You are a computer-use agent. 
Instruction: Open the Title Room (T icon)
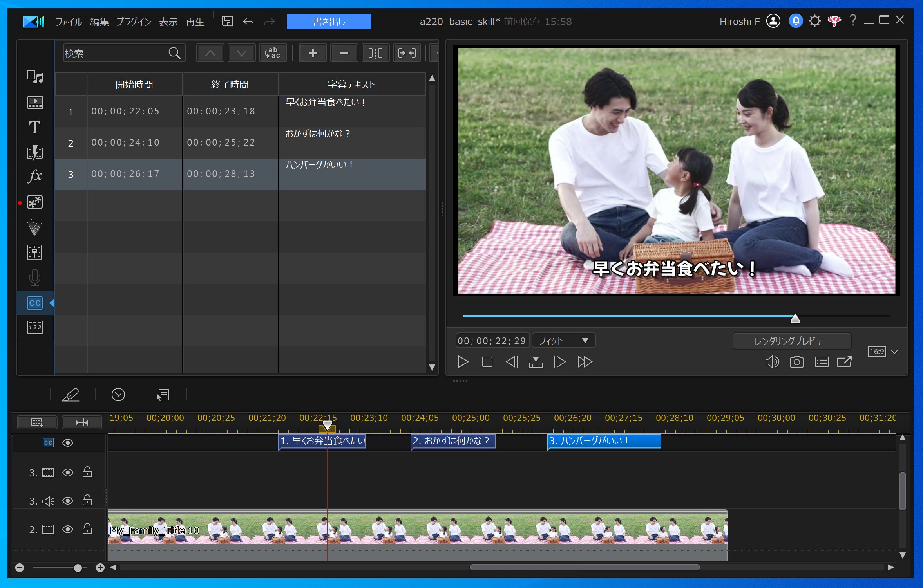tap(34, 127)
